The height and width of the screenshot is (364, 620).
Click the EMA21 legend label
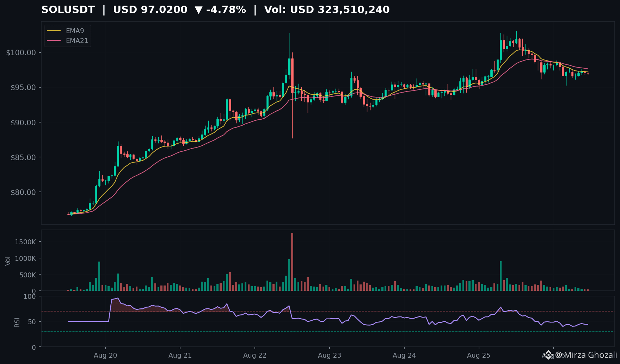(77, 41)
